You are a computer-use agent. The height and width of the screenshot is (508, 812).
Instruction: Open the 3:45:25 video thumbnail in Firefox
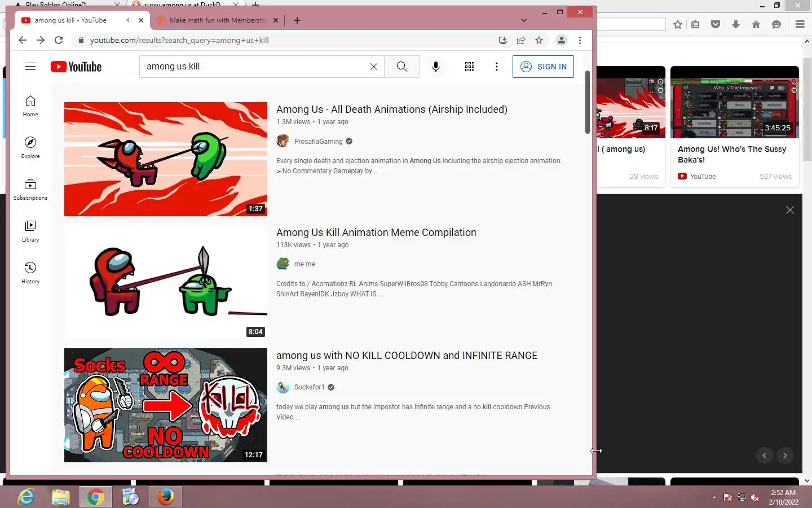coord(735,102)
